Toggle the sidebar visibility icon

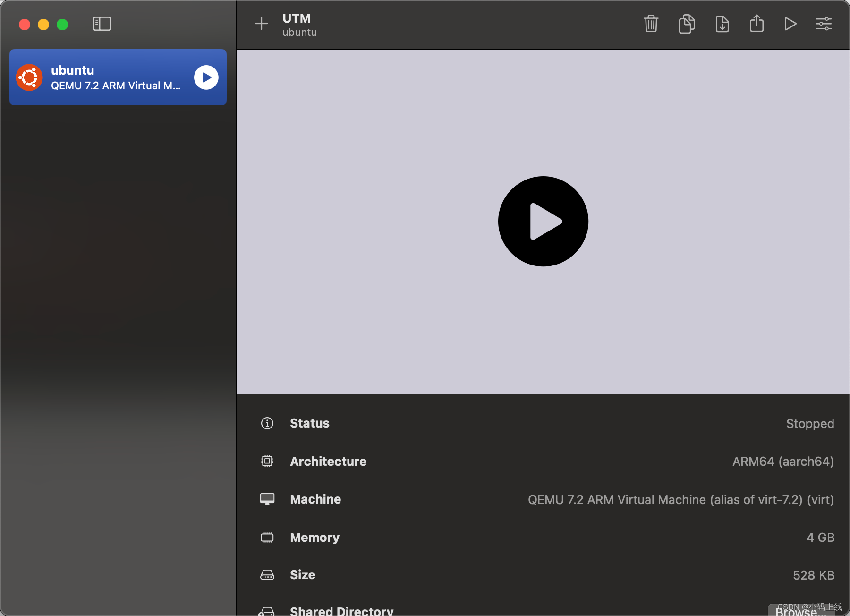[x=102, y=24]
